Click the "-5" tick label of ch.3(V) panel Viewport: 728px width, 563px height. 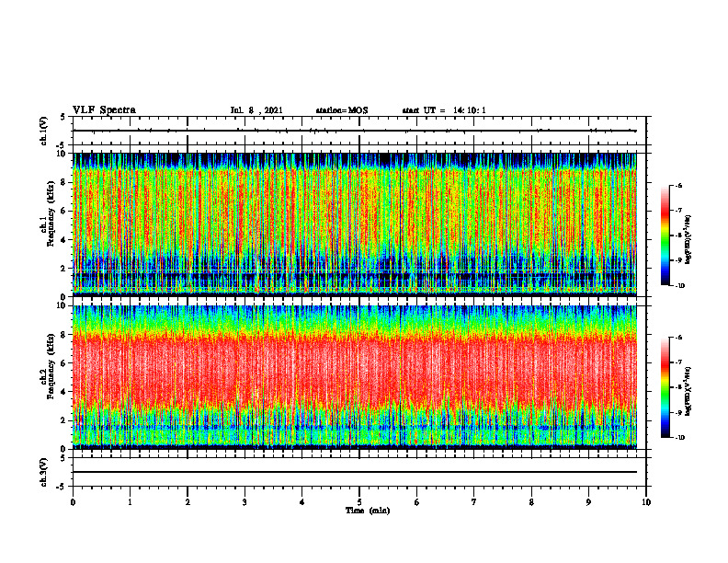(x=62, y=487)
